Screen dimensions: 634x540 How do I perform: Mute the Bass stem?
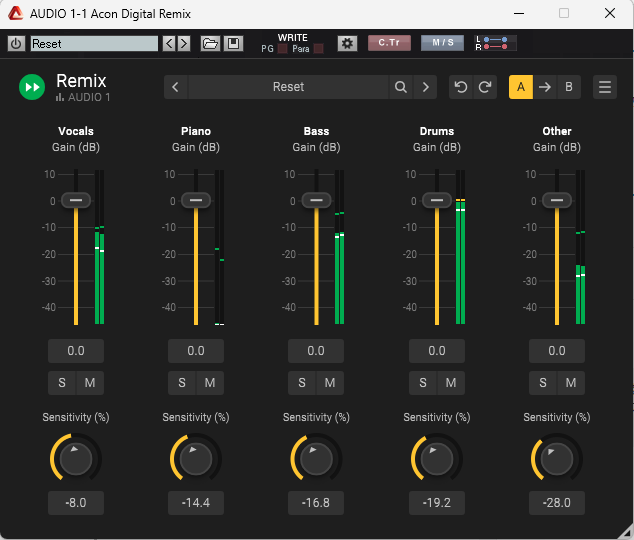coord(330,383)
